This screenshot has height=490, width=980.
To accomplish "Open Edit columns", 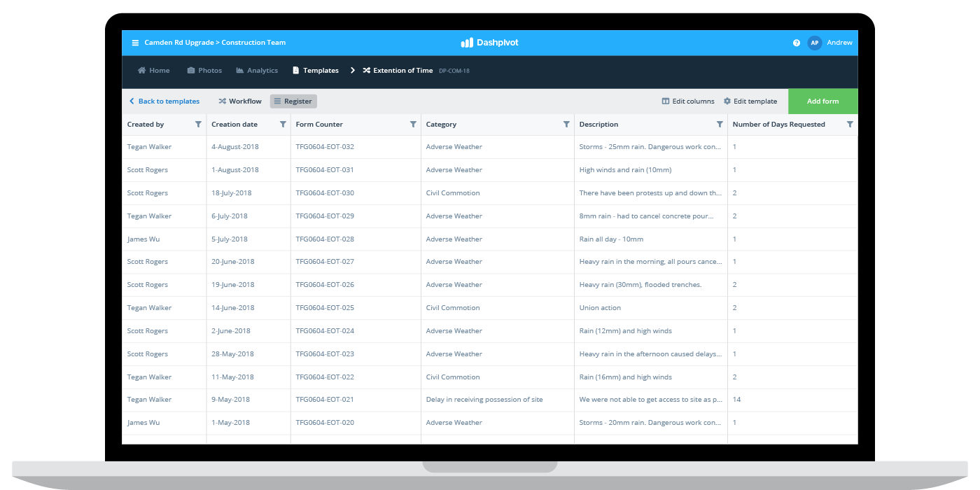I will 688,101.
